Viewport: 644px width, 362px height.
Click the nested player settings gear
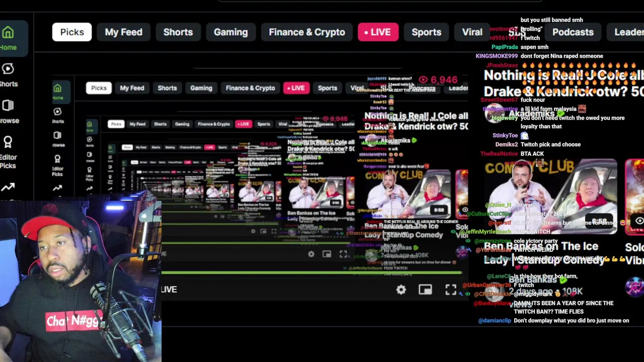pos(311,254)
